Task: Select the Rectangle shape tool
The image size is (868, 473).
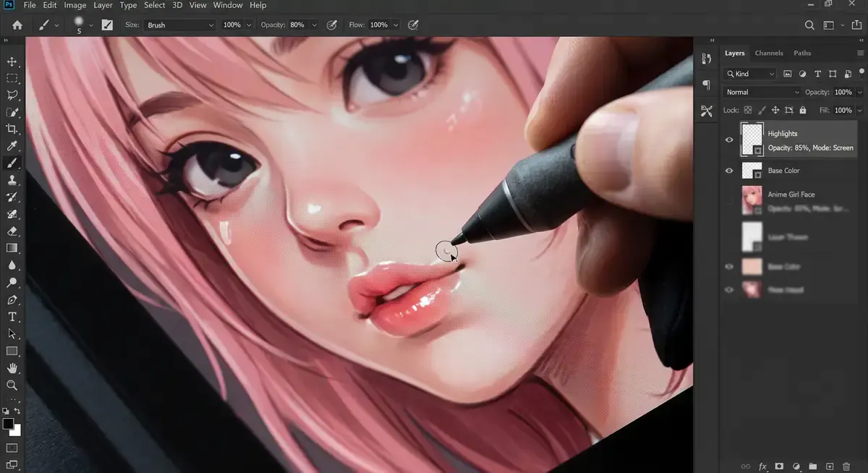Action: [12, 351]
